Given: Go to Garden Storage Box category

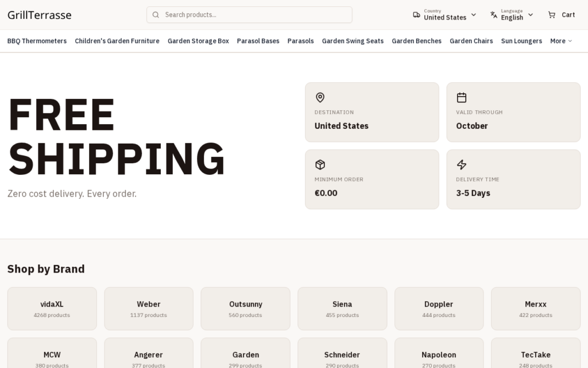Looking at the screenshot, I should [198, 41].
